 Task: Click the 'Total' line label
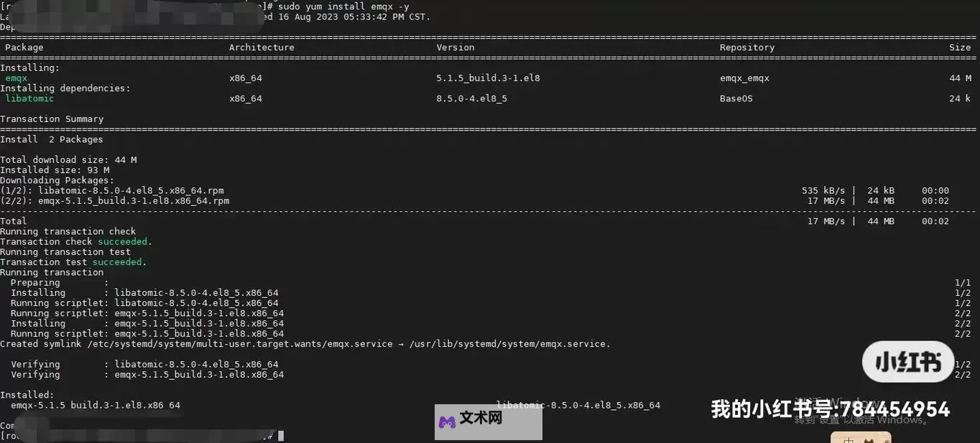pos(14,221)
